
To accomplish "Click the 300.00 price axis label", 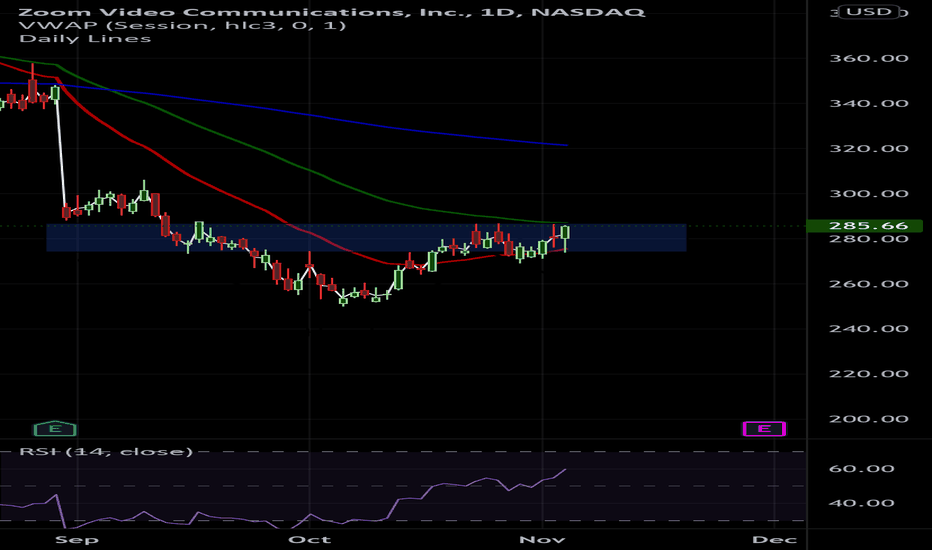I will click(868, 194).
